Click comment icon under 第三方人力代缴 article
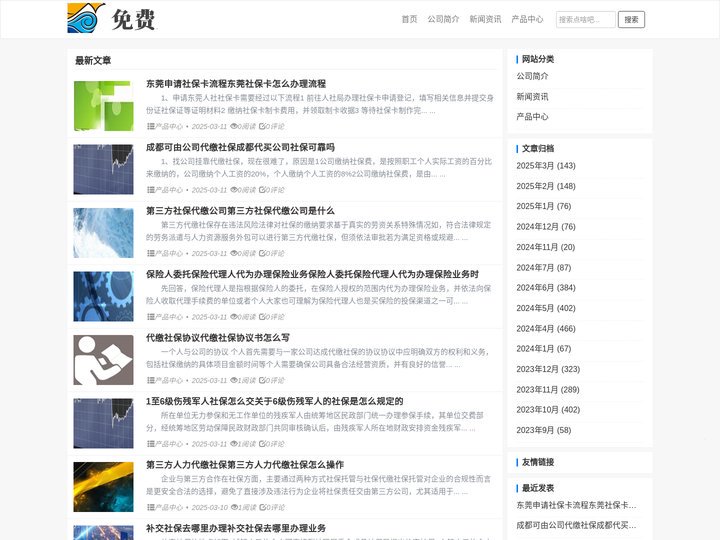Screen dimensions: 720x540 (x=262, y=507)
